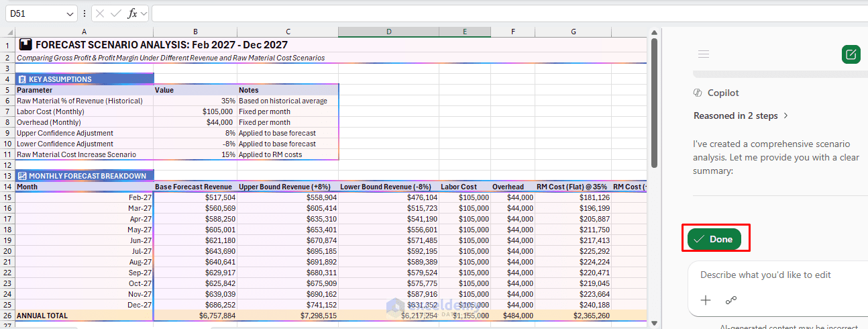This screenshot has width=868, height=329.
Task: Expand the 'Reasoned in 2 steps' chevron
Action: (x=786, y=115)
